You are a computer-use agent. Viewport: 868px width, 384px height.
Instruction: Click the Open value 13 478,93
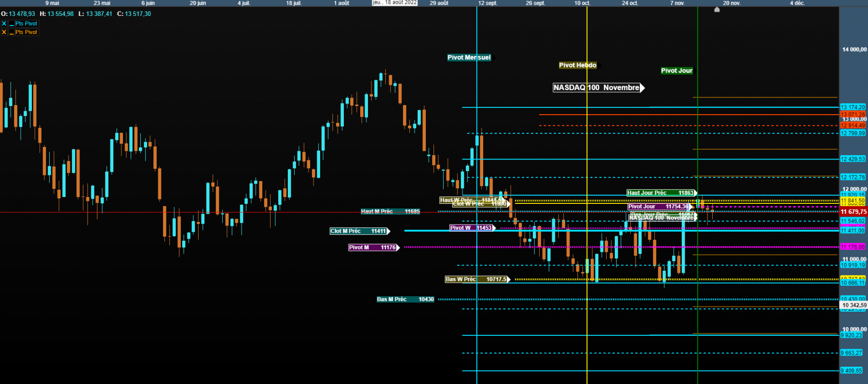coord(22,14)
